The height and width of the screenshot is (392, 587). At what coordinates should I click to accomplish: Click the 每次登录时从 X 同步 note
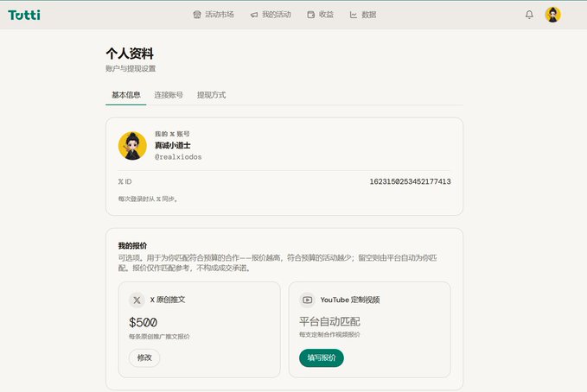(148, 199)
